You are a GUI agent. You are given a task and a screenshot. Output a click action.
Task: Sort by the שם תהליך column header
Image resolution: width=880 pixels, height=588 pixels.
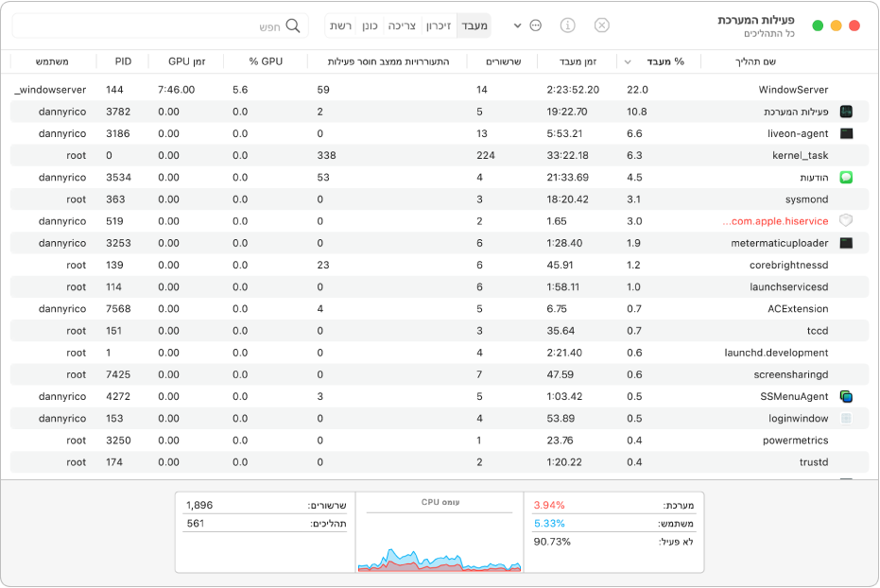(755, 61)
